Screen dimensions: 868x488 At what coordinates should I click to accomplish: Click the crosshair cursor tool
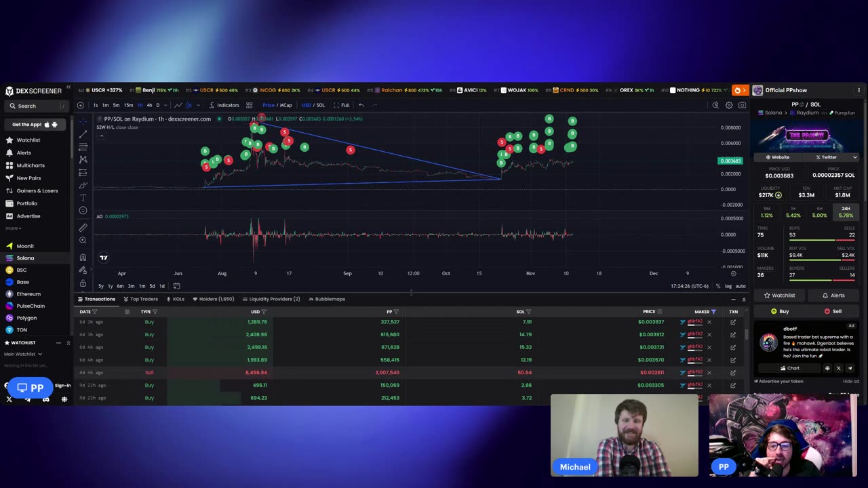pyautogui.click(x=83, y=121)
